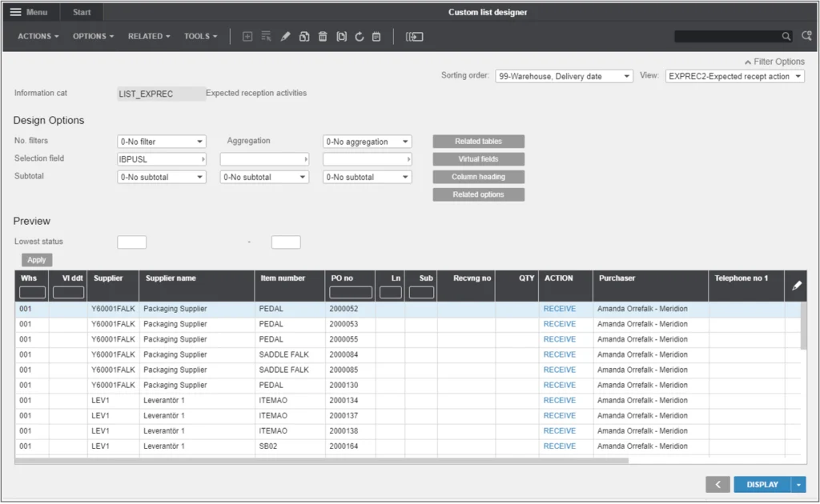Click the pencil icon in table header
The width and height of the screenshot is (820, 504).
[796, 286]
